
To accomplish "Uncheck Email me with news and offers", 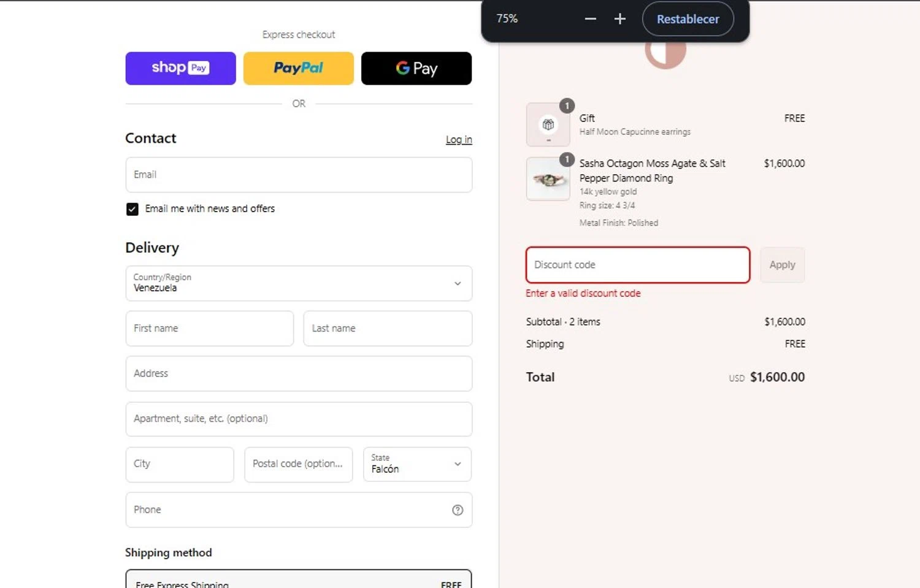I will click(132, 209).
